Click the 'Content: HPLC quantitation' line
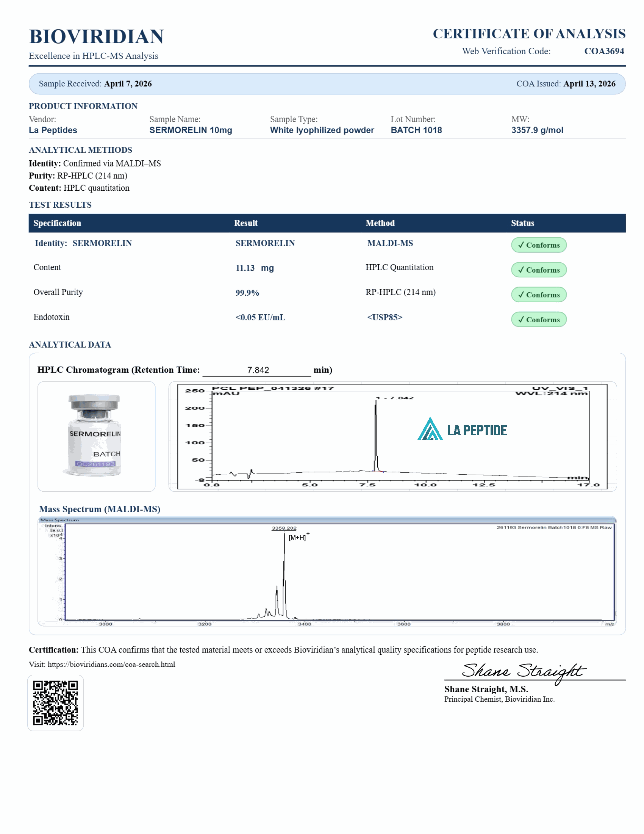The width and height of the screenshot is (644, 834). click(79, 188)
